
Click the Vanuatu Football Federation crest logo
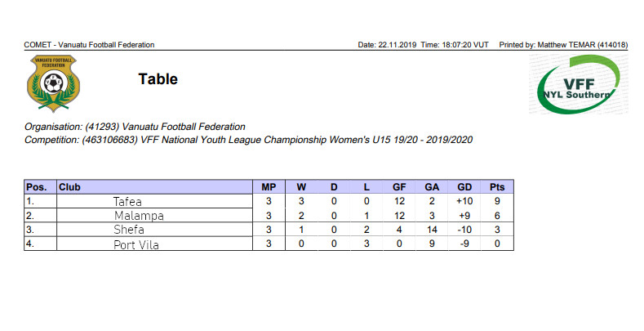click(53, 83)
